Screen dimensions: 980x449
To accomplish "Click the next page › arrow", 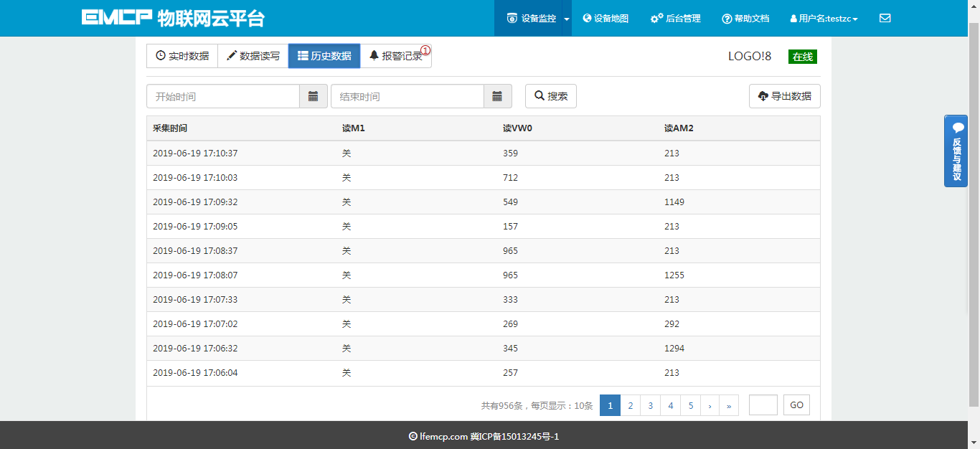I will (710, 405).
